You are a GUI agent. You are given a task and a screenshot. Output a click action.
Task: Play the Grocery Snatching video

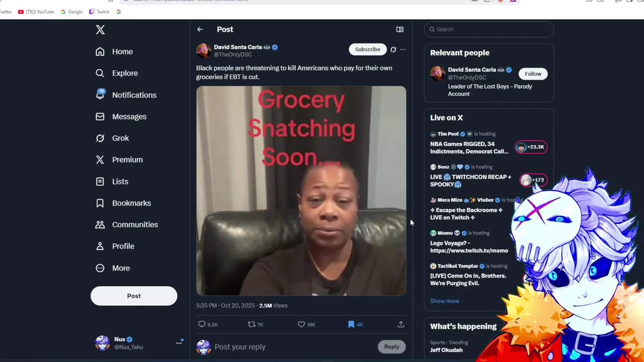click(x=301, y=191)
